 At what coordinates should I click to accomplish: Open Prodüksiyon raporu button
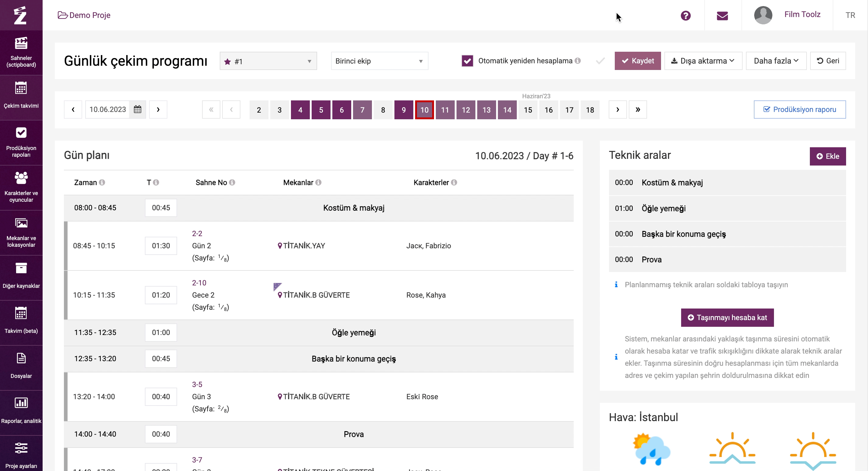click(800, 109)
